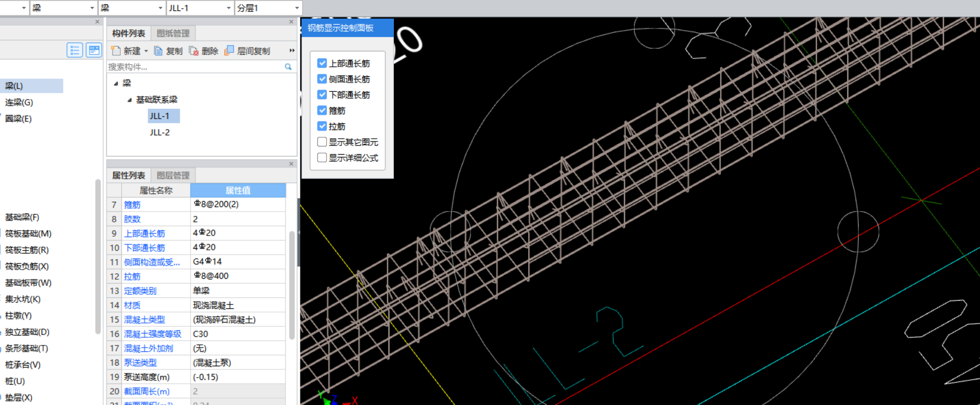Enable the 显示其它图元 checkbox

pyautogui.click(x=322, y=142)
